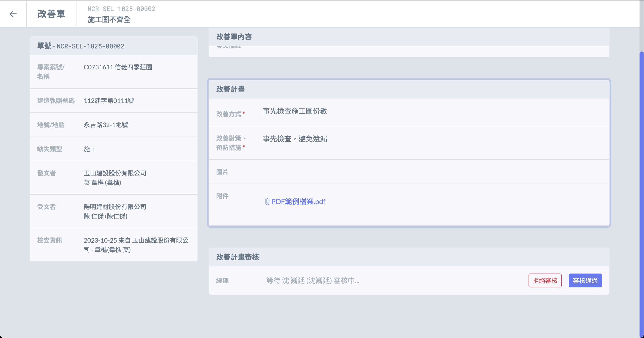Click the project name C0731611 信義四季莊園

[x=118, y=67]
